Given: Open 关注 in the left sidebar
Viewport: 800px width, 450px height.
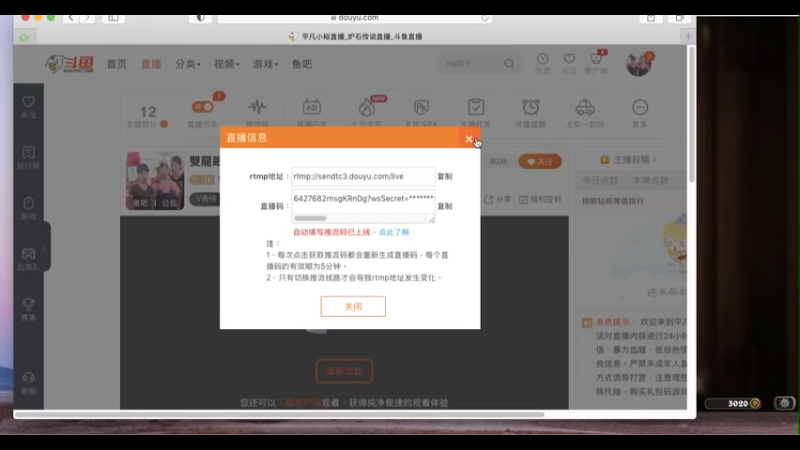Looking at the screenshot, I should (x=29, y=107).
